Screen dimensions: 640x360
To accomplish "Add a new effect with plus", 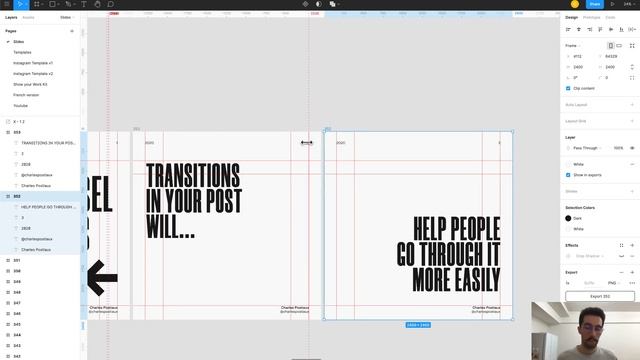I will click(x=632, y=245).
